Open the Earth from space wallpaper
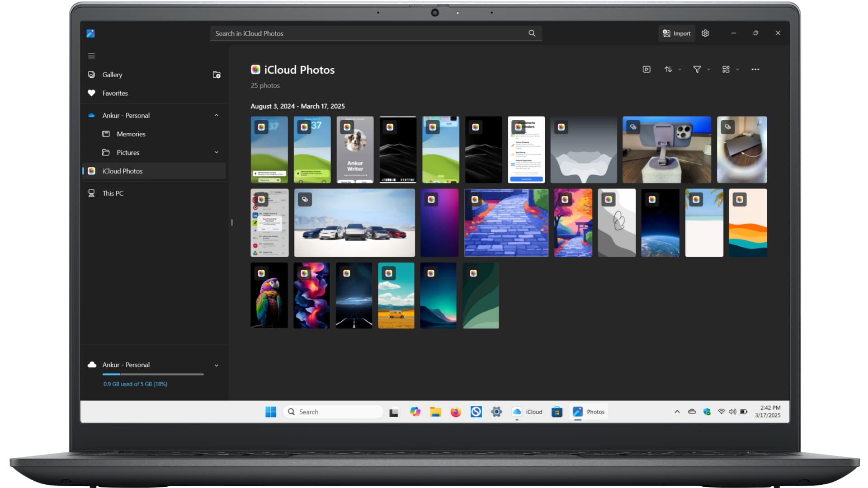The height and width of the screenshot is (488, 868). (660, 223)
